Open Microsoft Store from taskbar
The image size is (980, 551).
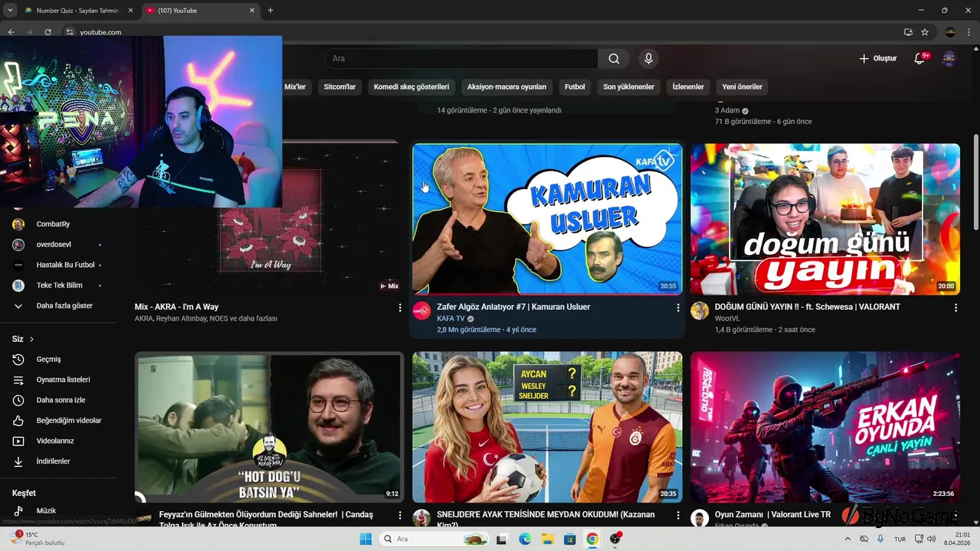tap(570, 539)
